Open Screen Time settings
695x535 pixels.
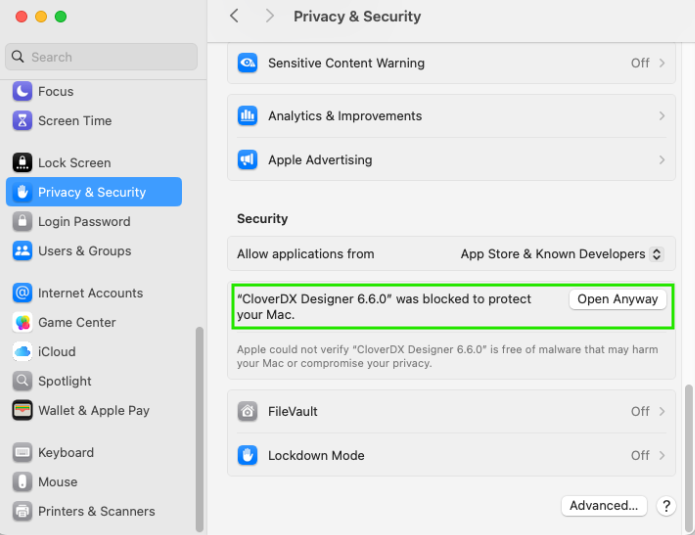click(94, 121)
